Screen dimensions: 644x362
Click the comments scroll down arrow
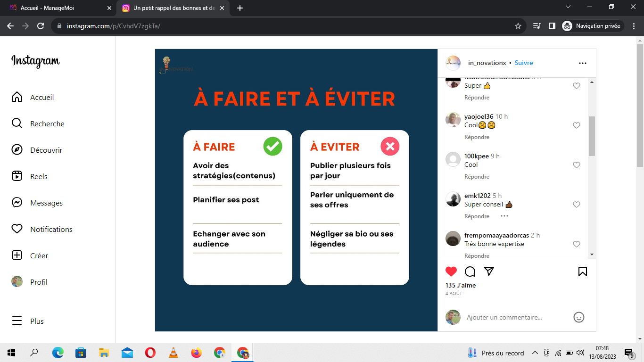click(x=592, y=255)
